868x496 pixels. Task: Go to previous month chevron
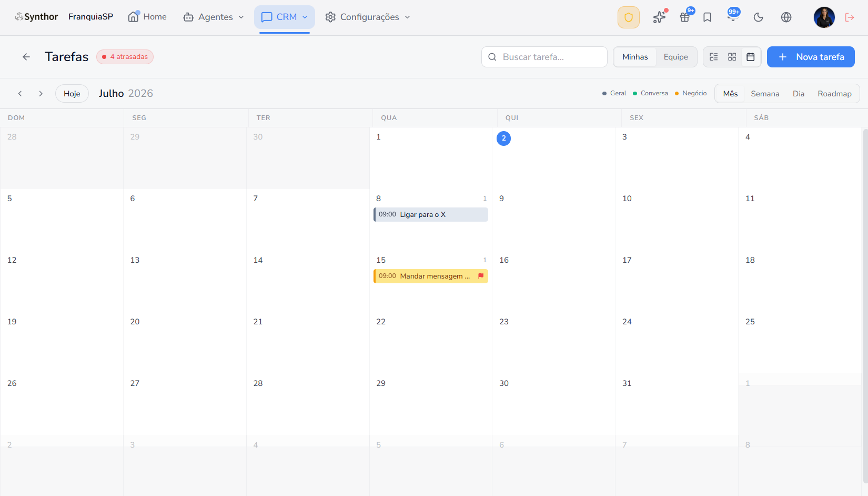pos(20,94)
